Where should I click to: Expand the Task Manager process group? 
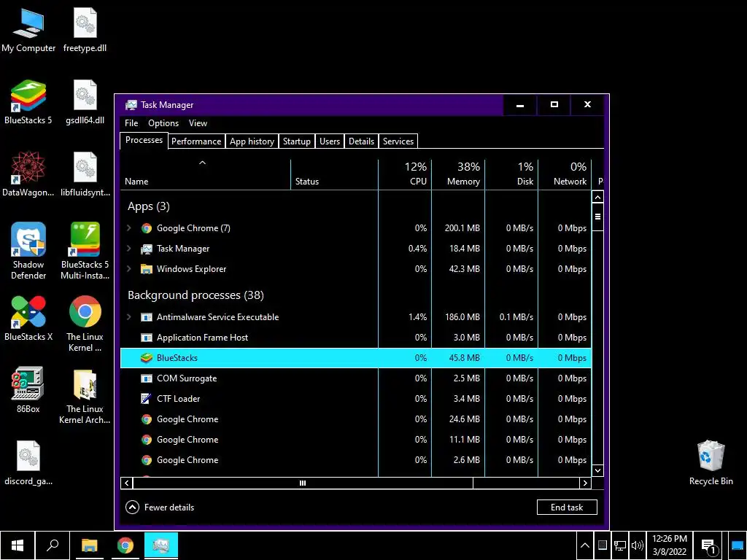[x=129, y=249]
